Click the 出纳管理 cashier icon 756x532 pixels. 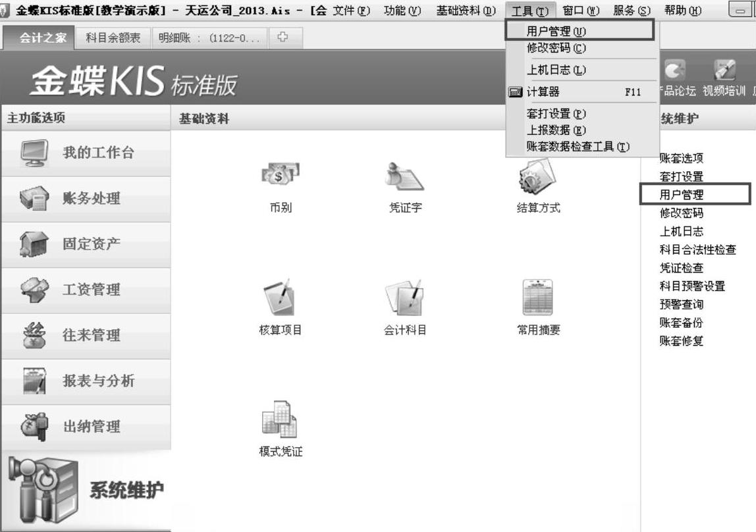click(x=34, y=427)
